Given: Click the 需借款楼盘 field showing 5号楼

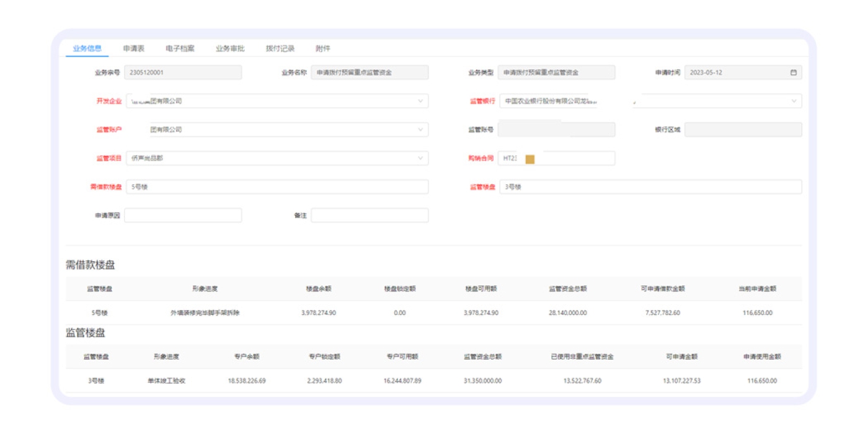Looking at the screenshot, I should coord(277,187).
